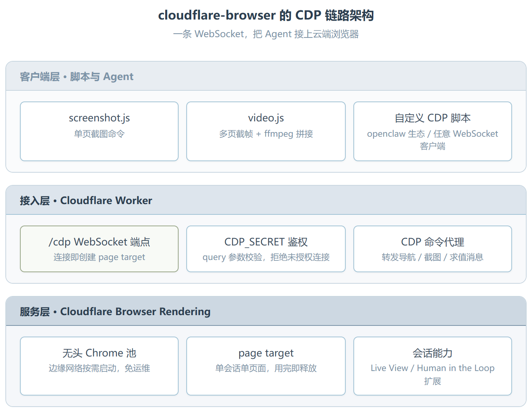Click the text 单页截图命令
This screenshot has width=532, height=412.
99,134
